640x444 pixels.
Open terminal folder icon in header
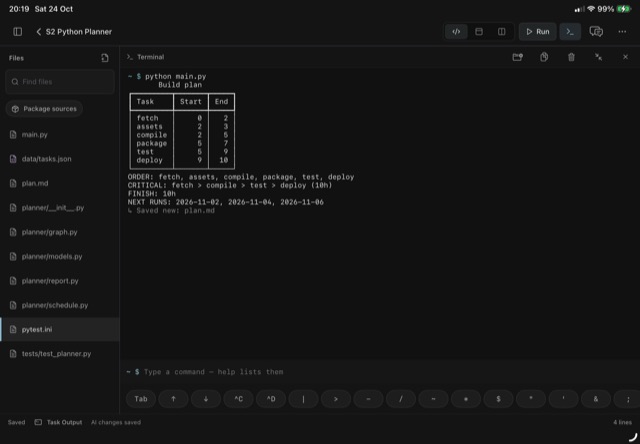point(518,57)
